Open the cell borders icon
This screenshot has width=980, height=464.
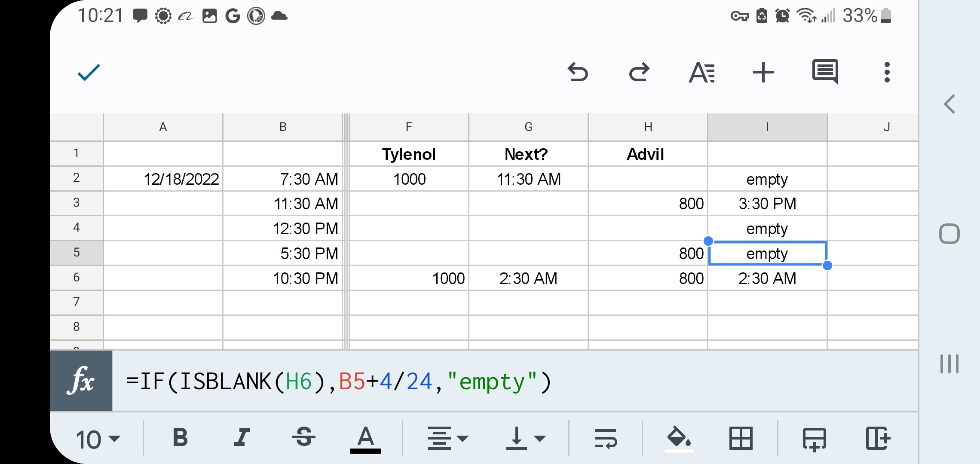pos(741,438)
